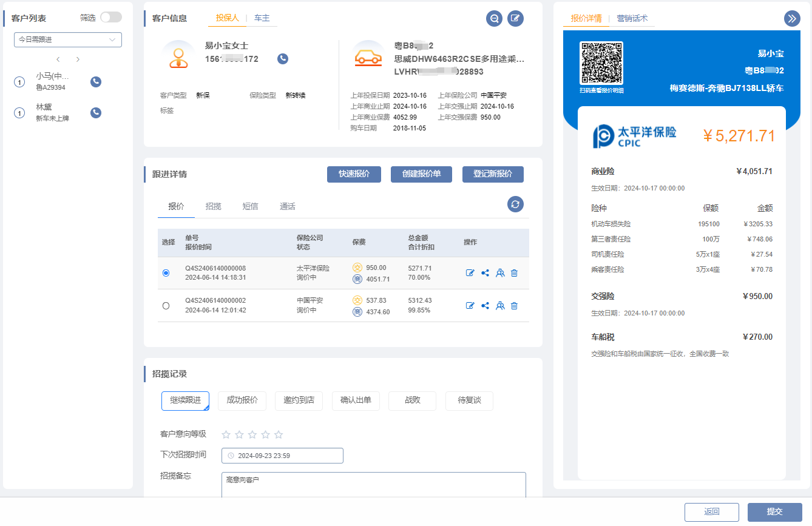Open user icon for 太平洋保险 quote
This screenshot has height=526, width=812.
500,273
